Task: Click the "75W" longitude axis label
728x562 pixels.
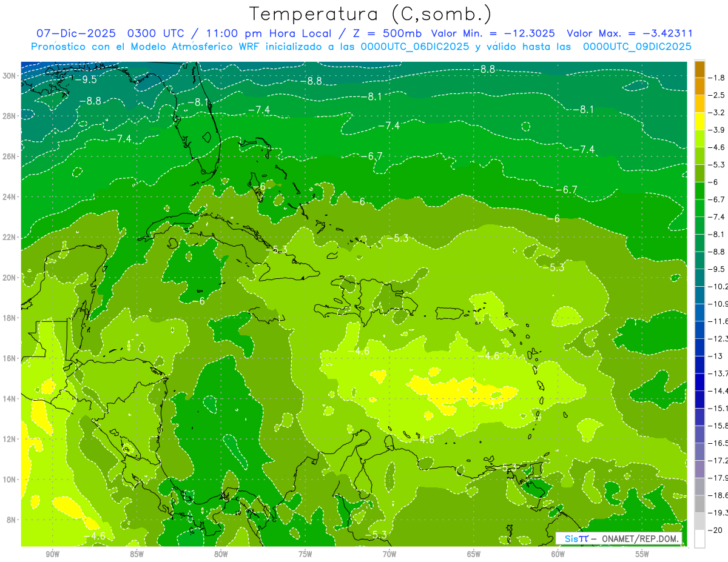Action: click(305, 554)
